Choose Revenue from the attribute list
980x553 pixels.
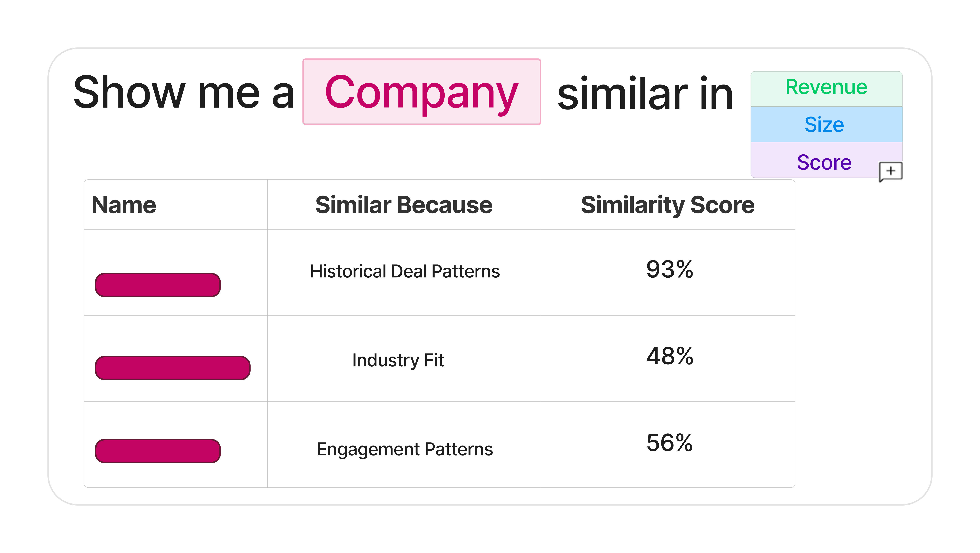[x=826, y=88]
